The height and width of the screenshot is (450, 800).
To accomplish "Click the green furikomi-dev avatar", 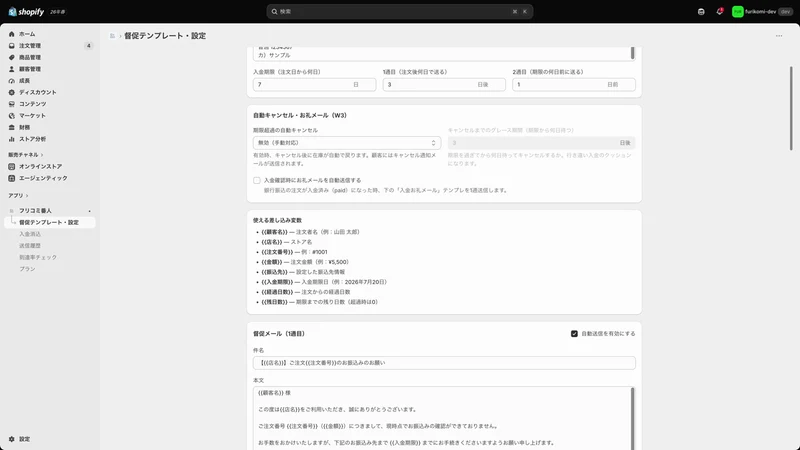I will click(737, 12).
